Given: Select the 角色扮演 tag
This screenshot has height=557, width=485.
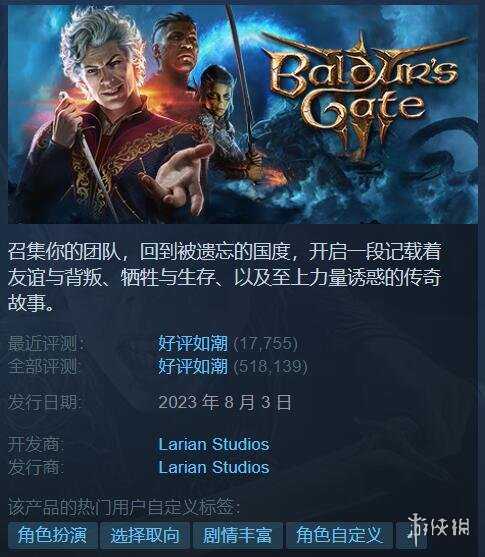Looking at the screenshot, I should pos(52,535).
